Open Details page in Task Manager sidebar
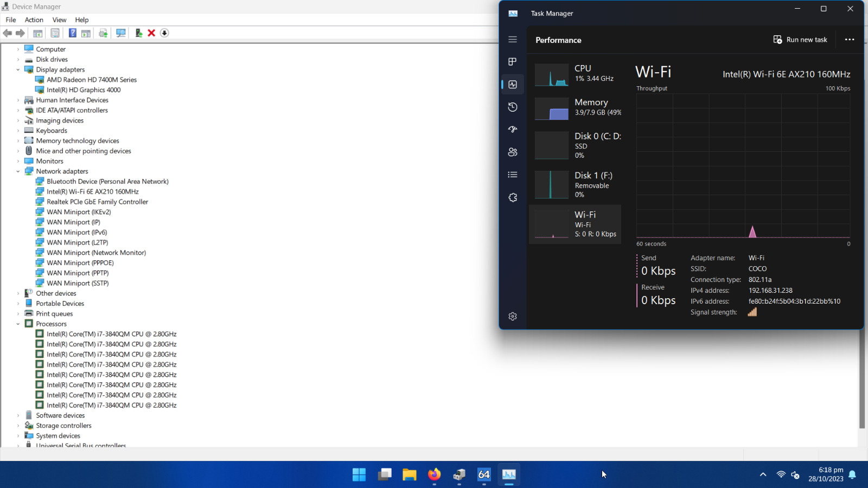Viewport: 868px width, 488px height. click(513, 175)
